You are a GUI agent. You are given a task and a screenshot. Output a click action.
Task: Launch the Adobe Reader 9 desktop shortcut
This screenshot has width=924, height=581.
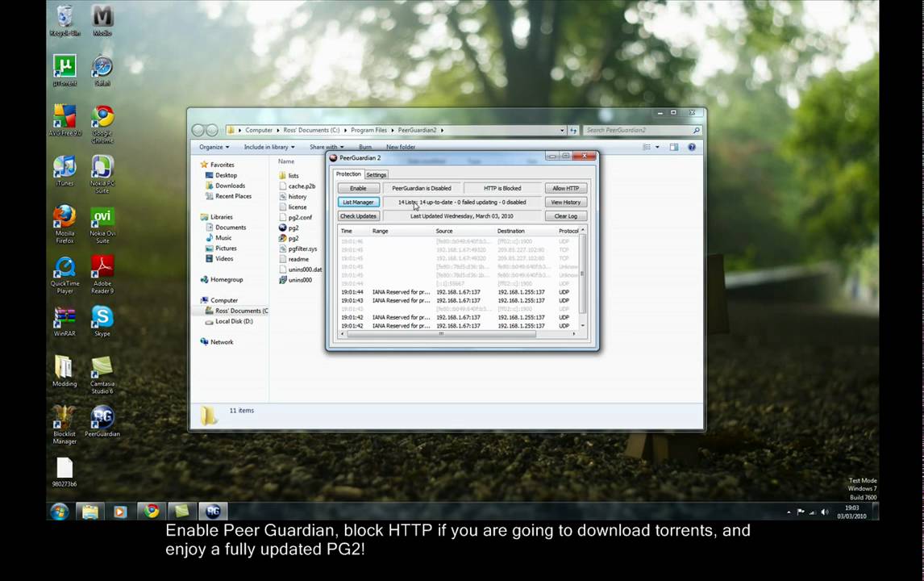click(x=102, y=275)
